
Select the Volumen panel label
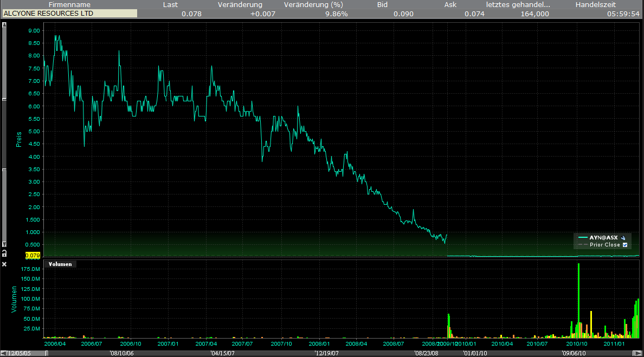click(x=60, y=264)
